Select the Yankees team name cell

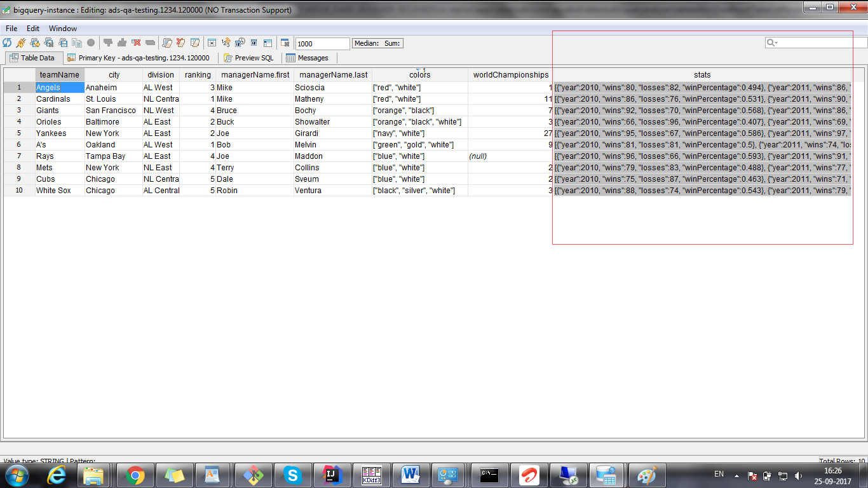(x=60, y=133)
